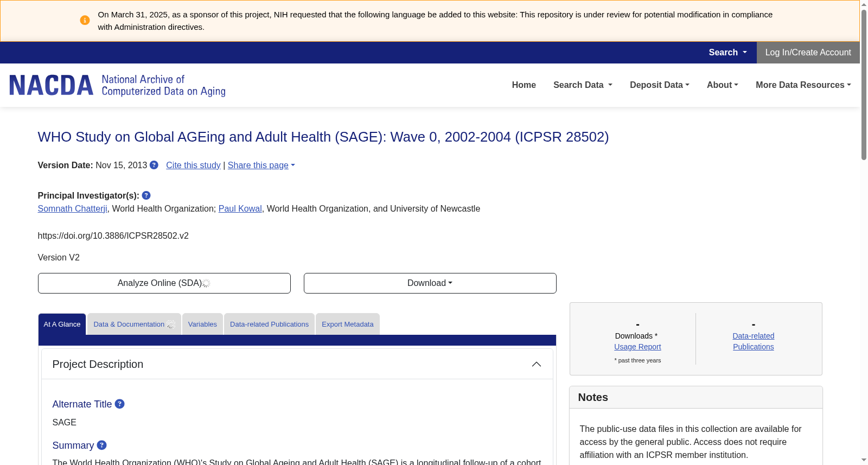Go to the Home menu item
Viewport: 868px width, 465px height.
(x=524, y=85)
